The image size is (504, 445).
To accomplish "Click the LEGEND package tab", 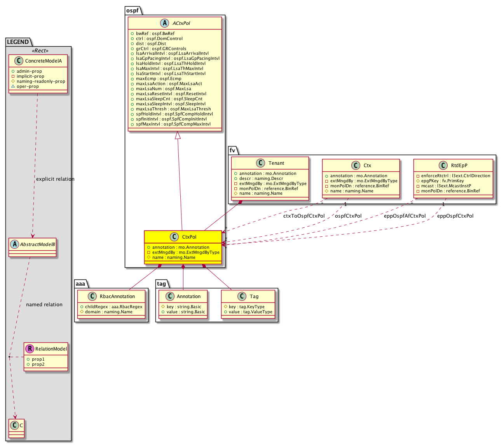I will click(x=18, y=42).
